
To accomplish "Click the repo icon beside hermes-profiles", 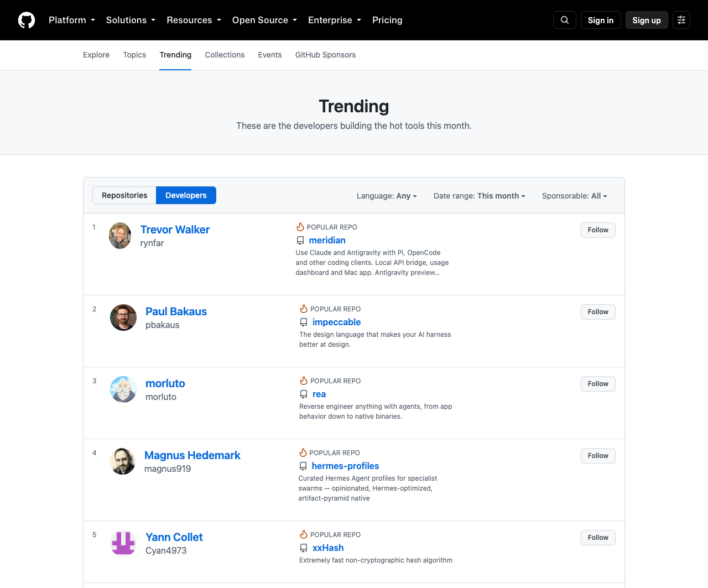I will point(303,466).
